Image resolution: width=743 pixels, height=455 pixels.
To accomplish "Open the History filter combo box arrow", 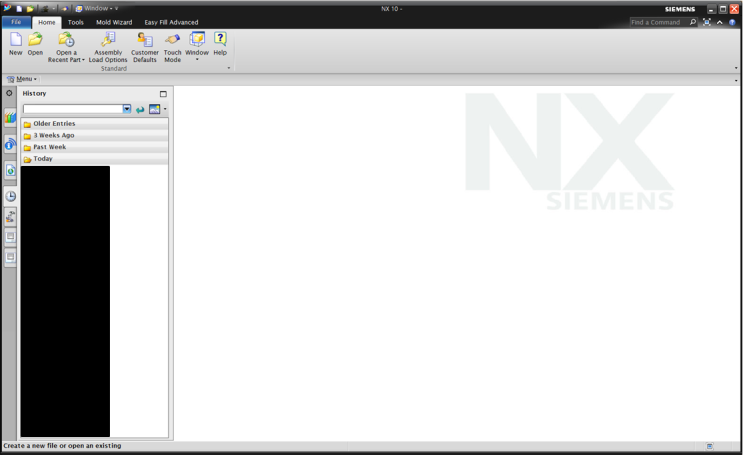I will (x=127, y=109).
